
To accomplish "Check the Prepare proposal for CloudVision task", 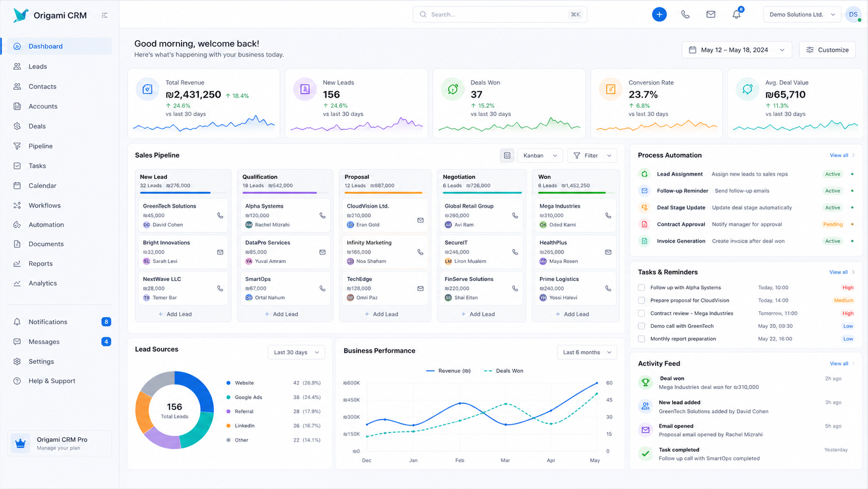I will tap(642, 300).
